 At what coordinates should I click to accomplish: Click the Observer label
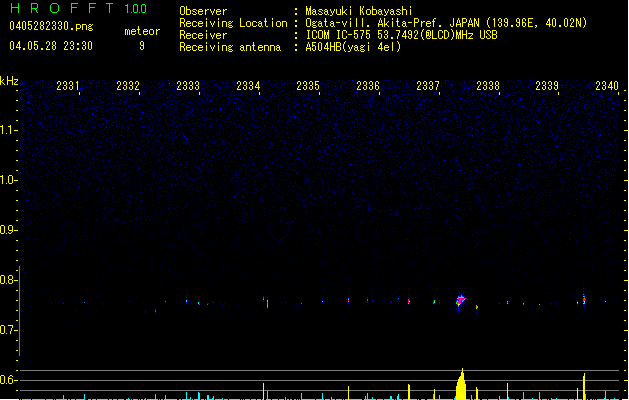(203, 11)
